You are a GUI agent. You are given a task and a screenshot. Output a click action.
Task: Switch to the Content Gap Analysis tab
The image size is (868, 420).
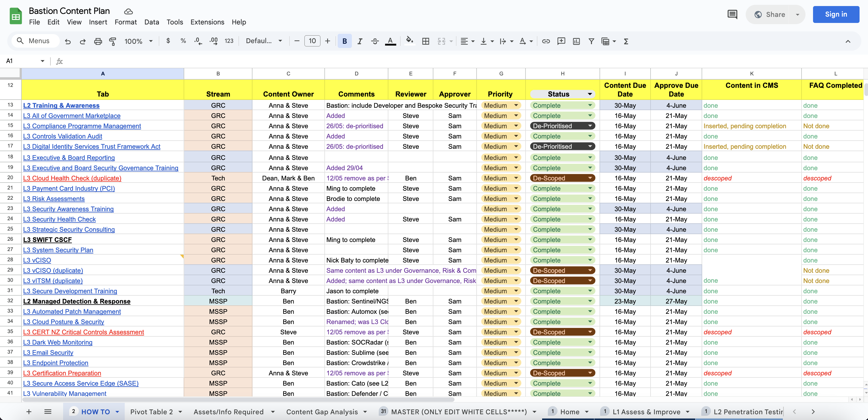click(322, 412)
